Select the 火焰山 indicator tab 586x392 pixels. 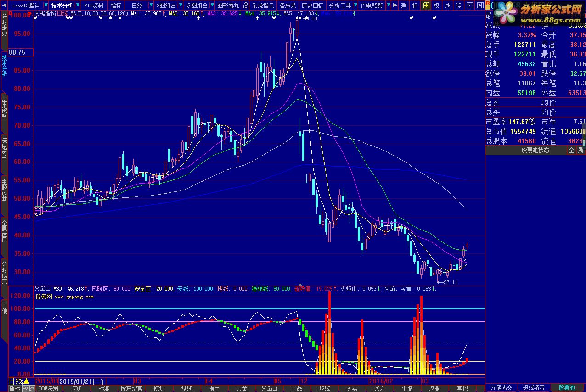tap(269, 388)
